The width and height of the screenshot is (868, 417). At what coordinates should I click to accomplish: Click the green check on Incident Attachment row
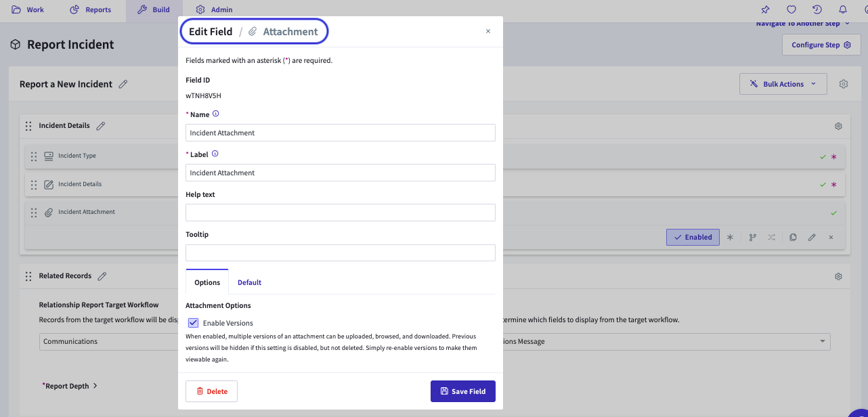click(x=833, y=213)
